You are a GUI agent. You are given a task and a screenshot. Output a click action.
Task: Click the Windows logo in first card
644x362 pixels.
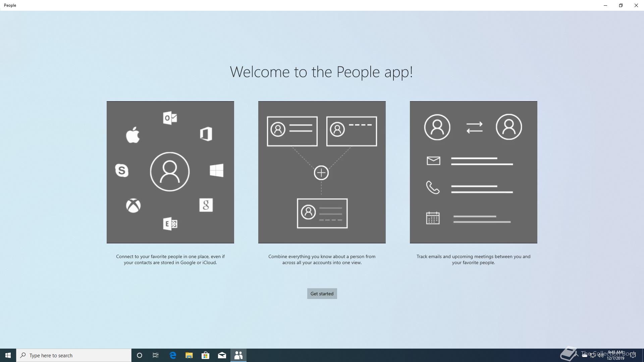tap(217, 170)
